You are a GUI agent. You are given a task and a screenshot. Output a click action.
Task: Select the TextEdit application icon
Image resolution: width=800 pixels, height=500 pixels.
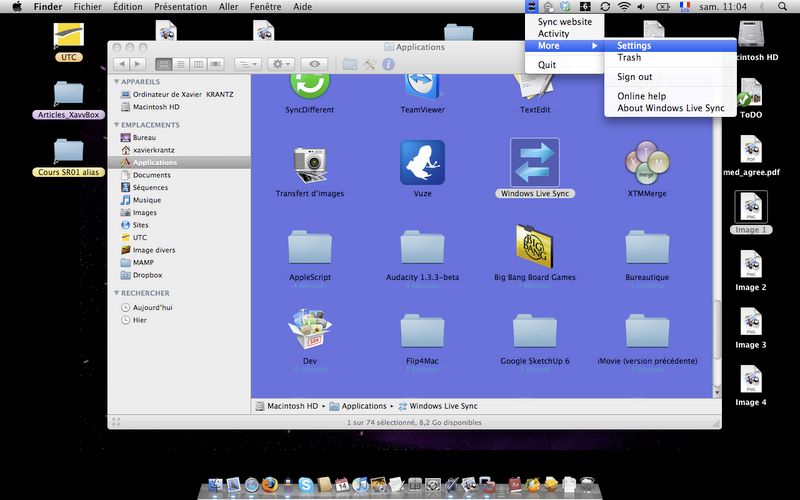pos(535,87)
